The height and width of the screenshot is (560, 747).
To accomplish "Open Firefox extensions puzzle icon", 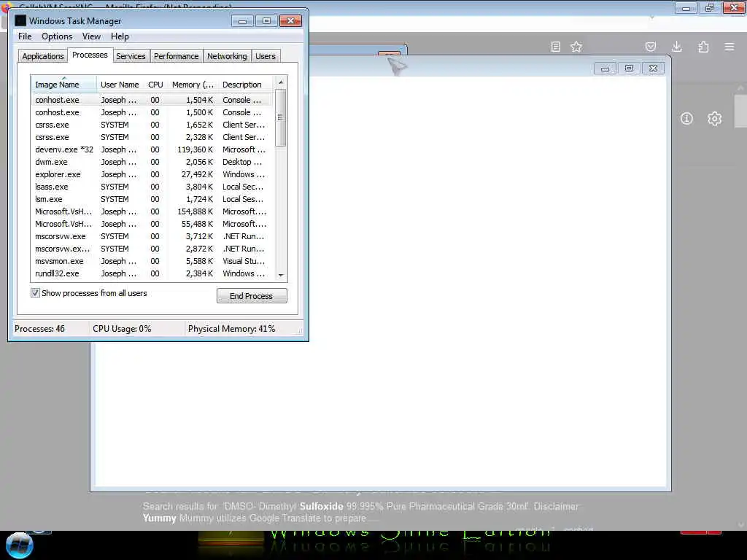I will pyautogui.click(x=703, y=47).
